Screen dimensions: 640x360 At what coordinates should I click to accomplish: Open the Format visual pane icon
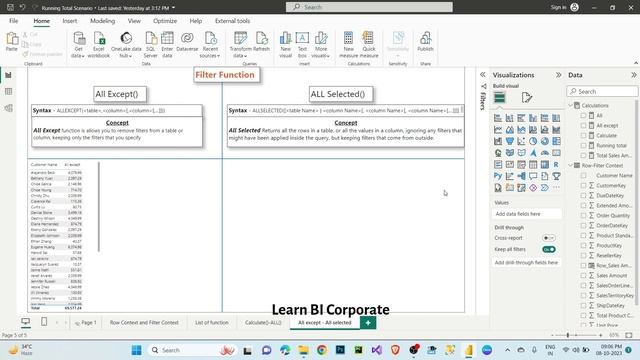pyautogui.click(x=527, y=98)
